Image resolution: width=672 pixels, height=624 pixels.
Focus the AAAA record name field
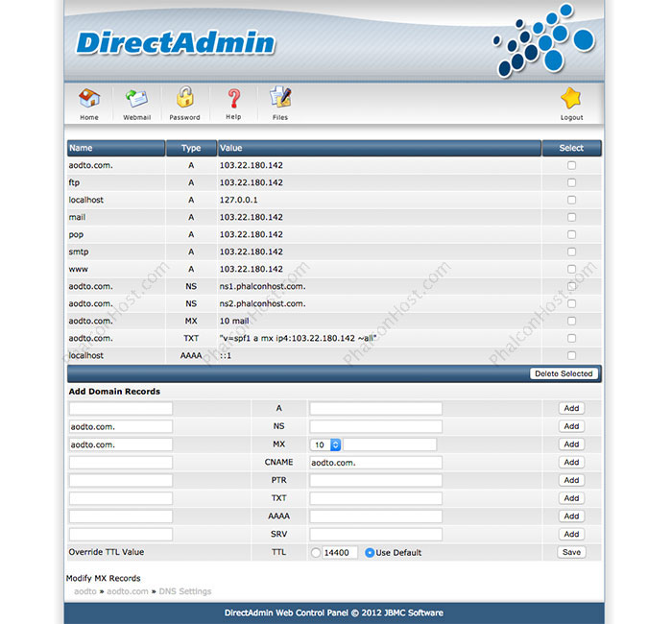click(x=121, y=516)
